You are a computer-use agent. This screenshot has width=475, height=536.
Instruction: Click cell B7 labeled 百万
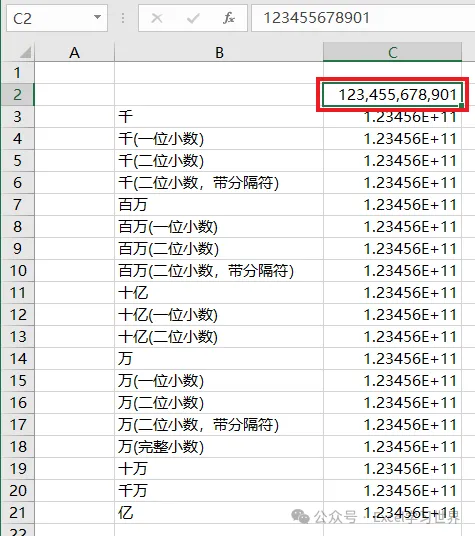point(219,205)
